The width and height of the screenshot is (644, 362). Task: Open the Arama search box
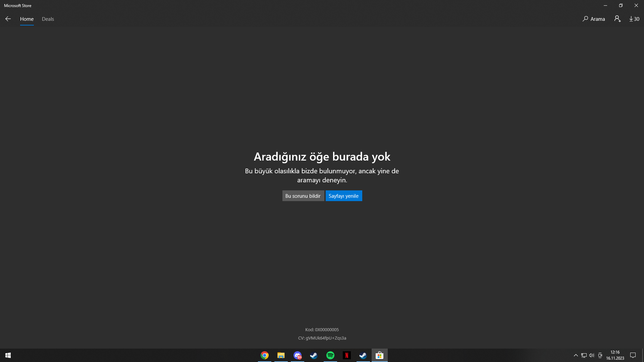[594, 19]
